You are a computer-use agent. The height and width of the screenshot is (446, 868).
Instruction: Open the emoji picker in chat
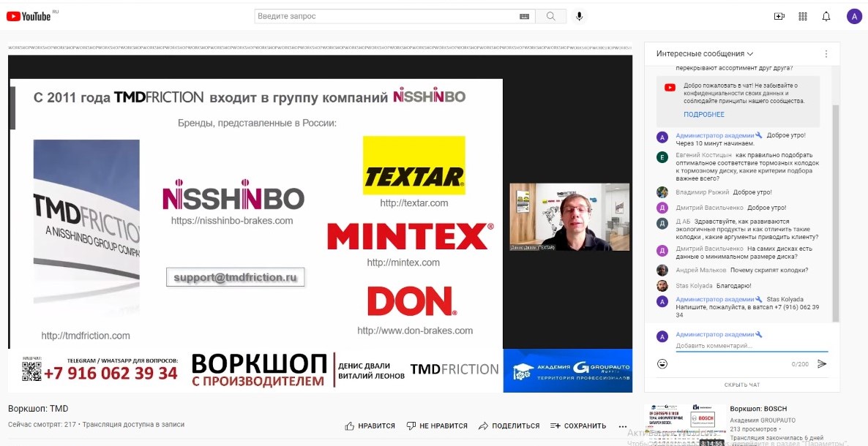click(x=662, y=363)
